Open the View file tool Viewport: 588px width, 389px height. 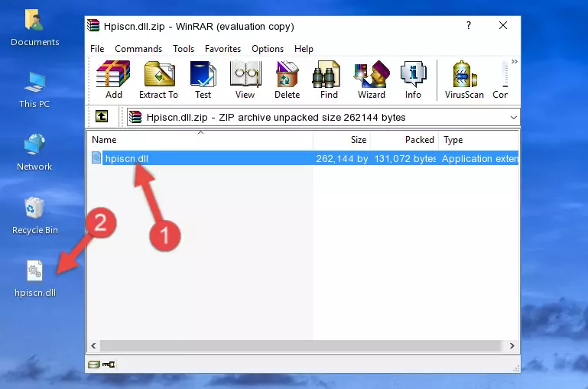(245, 79)
